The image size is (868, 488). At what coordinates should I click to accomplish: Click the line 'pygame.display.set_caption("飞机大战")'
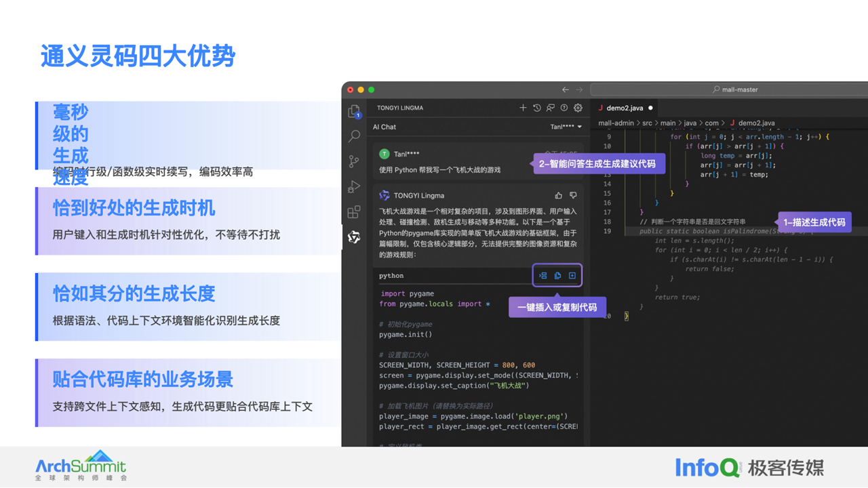pyautogui.click(x=454, y=385)
